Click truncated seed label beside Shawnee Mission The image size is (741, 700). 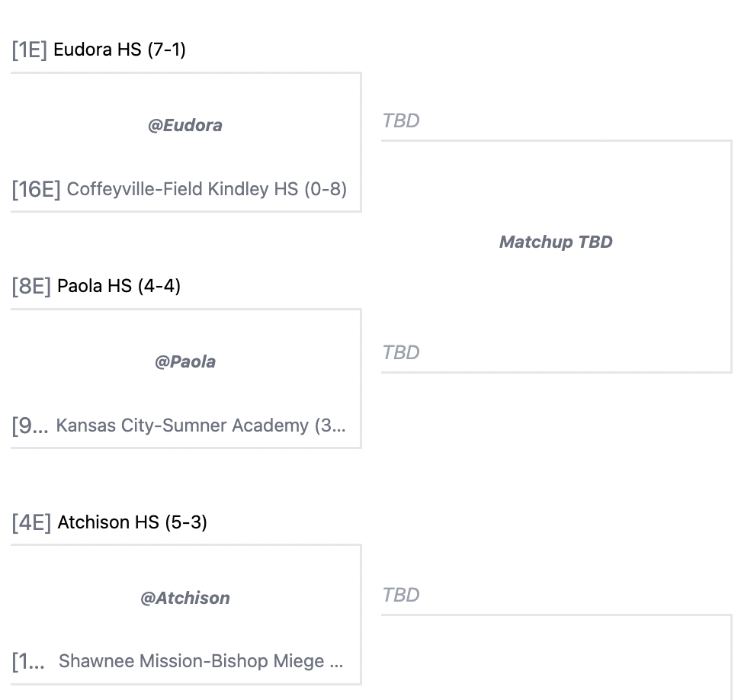(x=29, y=661)
